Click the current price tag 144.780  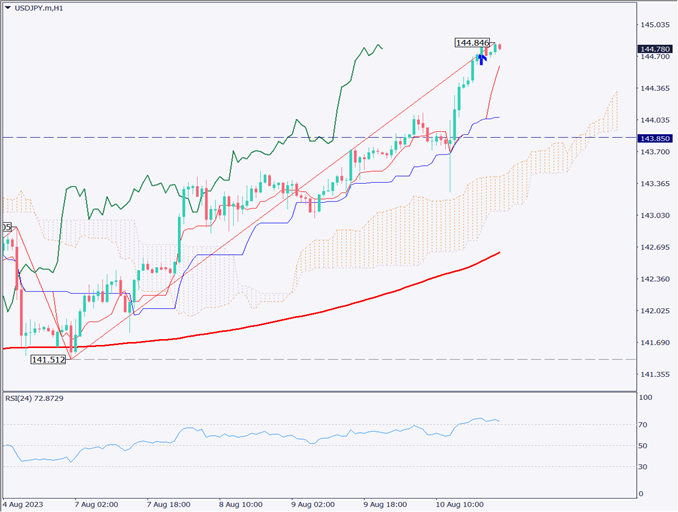pyautogui.click(x=655, y=48)
